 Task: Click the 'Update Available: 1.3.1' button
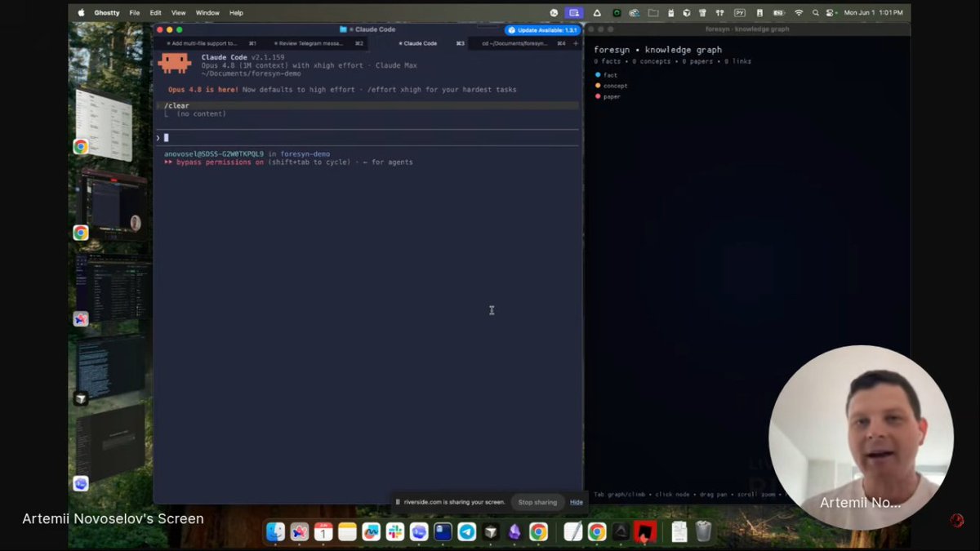tap(543, 30)
